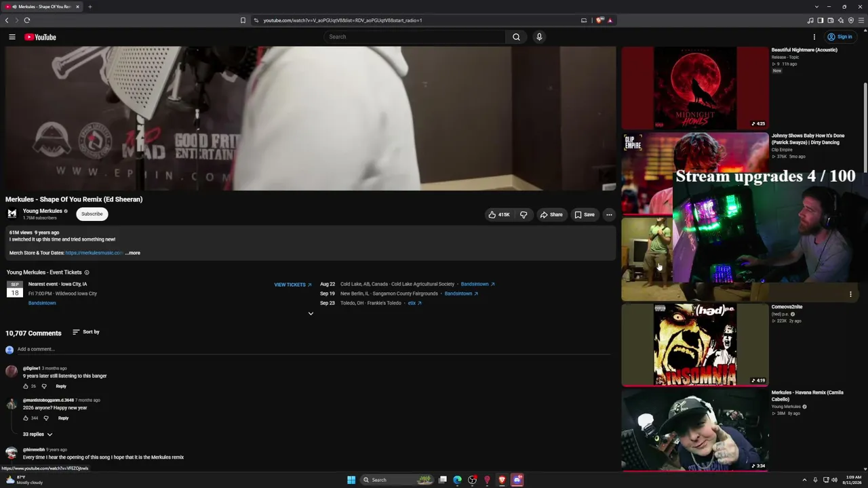The image size is (868, 488).
Task: Dislike the '2026 anyone?' comment
Action: coord(46,418)
